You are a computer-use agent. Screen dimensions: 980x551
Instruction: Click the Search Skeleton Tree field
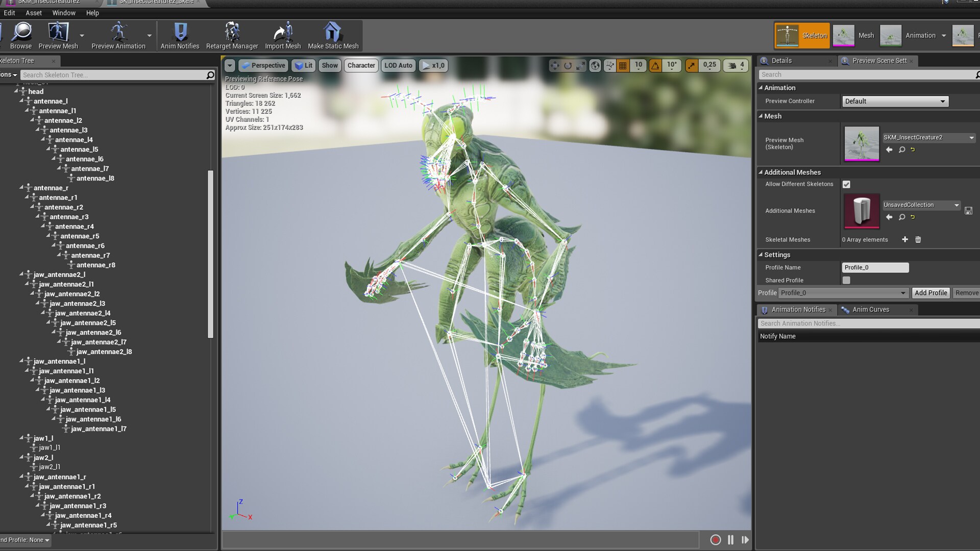(112, 75)
